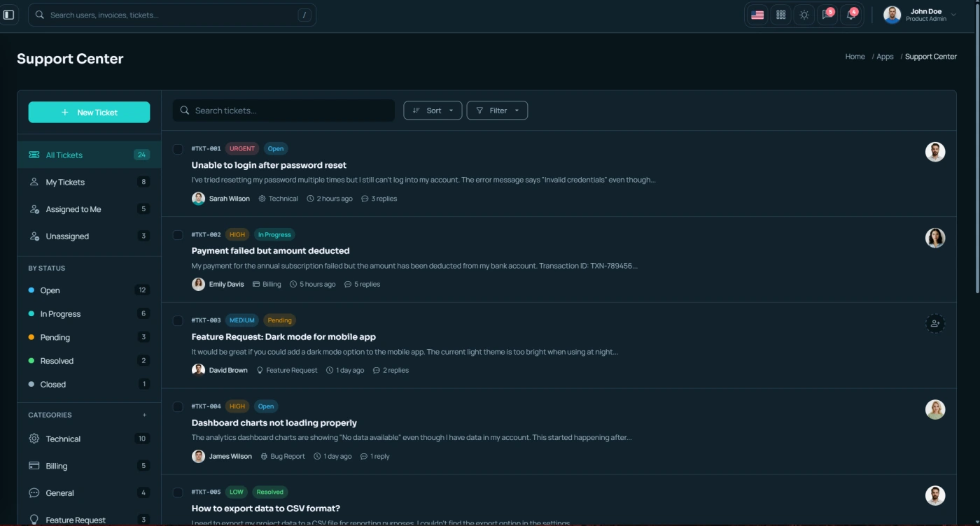Click the Search tickets input field
The width and height of the screenshot is (980, 526).
(x=283, y=111)
